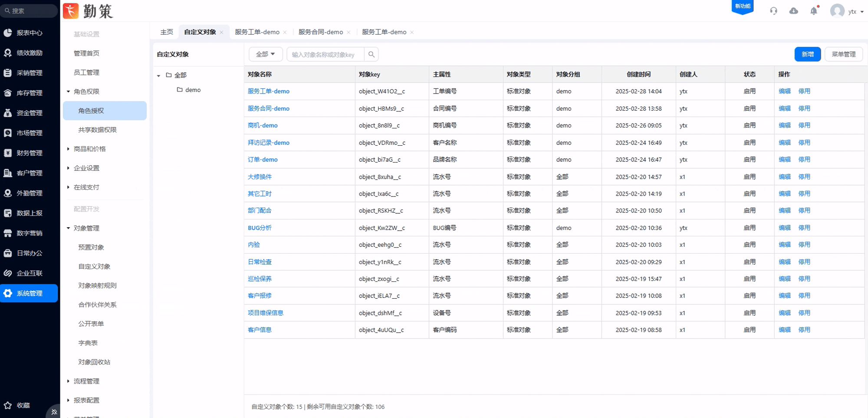Close the 服务合同-demo tab
868x418 pixels.
349,32
